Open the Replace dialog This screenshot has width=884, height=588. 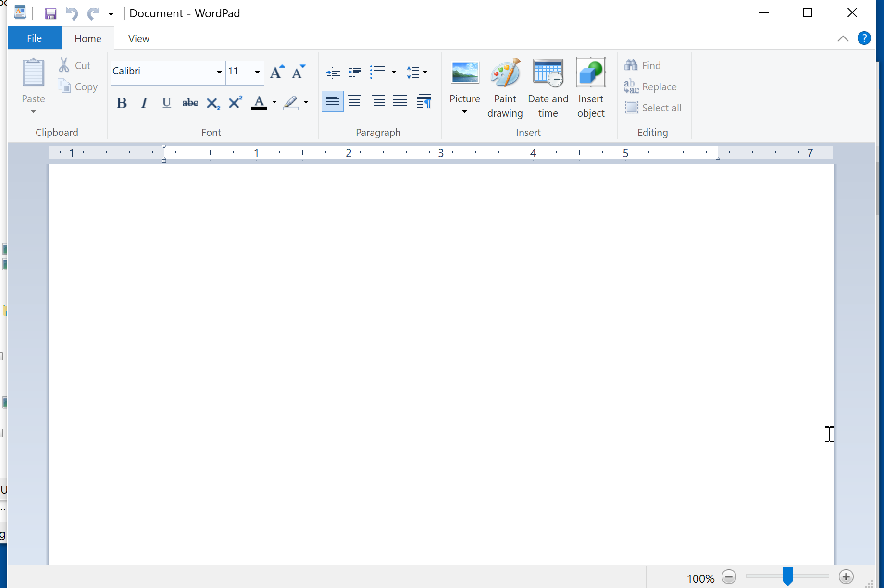click(651, 86)
